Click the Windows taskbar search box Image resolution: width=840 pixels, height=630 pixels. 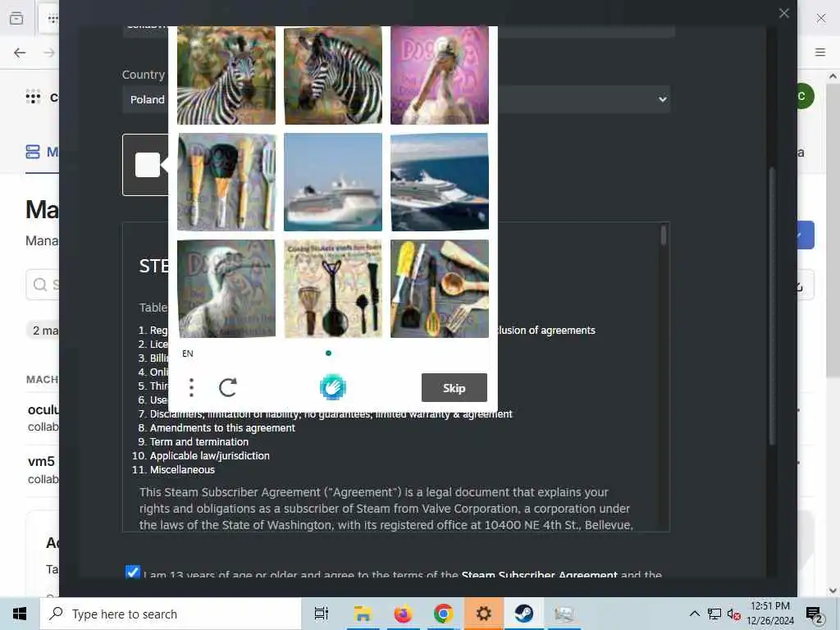[171, 614]
